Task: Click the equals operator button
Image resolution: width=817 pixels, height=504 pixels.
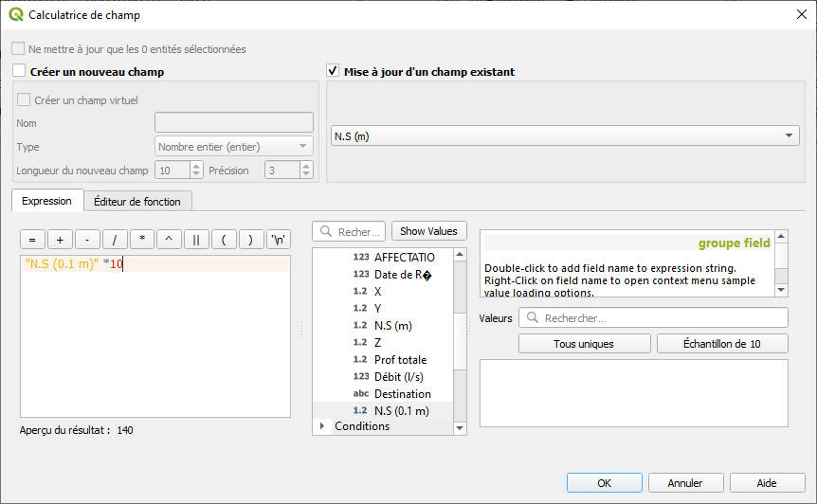Action: [x=32, y=240]
